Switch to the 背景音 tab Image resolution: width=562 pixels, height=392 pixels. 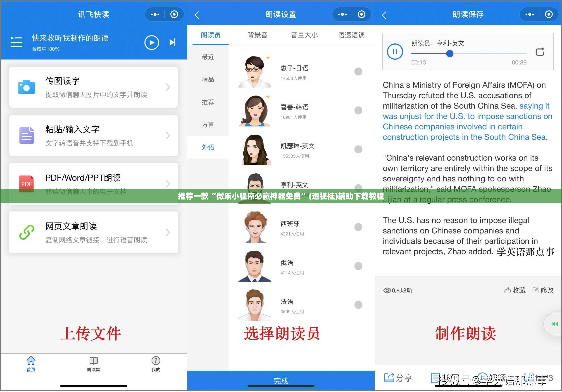click(x=257, y=35)
